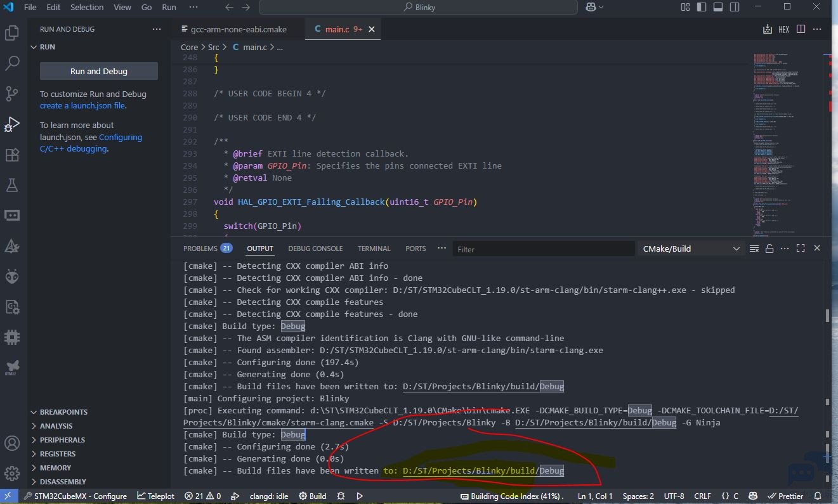The width and height of the screenshot is (838, 504).
Task: Click the Blinky command center search box
Action: coord(418,7)
